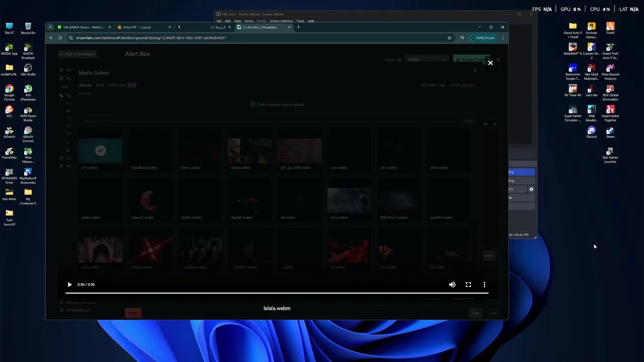
Task: Switch to the Kick stream tab
Action: (x=84, y=27)
